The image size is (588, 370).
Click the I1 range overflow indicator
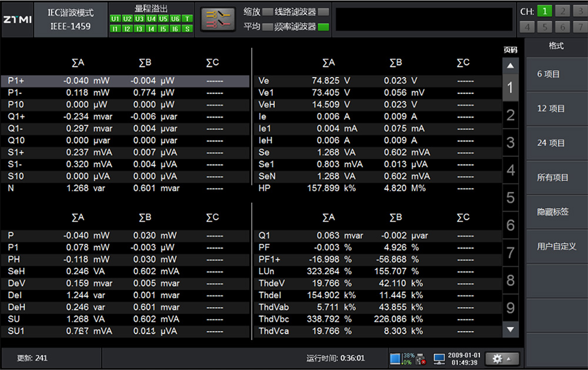click(x=115, y=29)
